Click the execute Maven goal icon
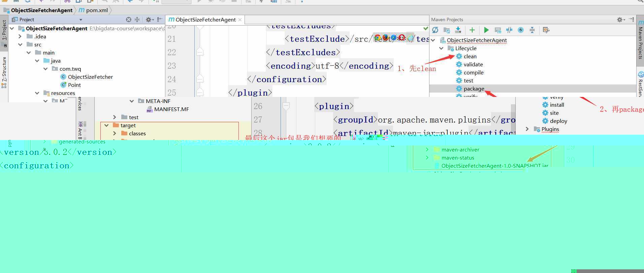Viewport: 644px width, 273px height. 498,30
